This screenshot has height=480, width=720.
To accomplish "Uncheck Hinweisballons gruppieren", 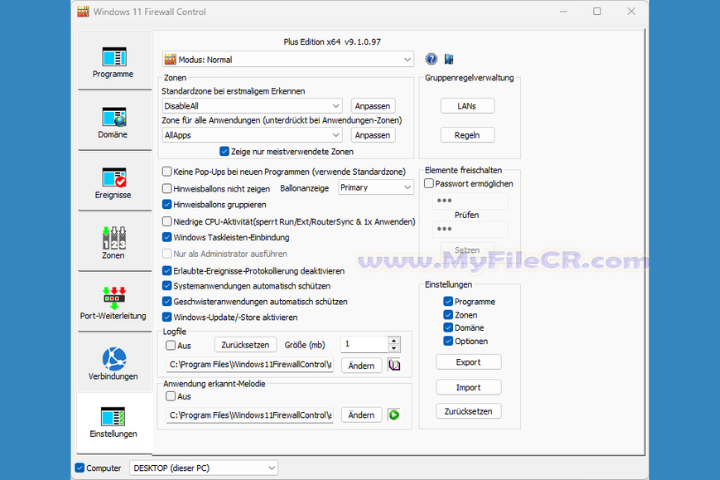I will (x=167, y=204).
